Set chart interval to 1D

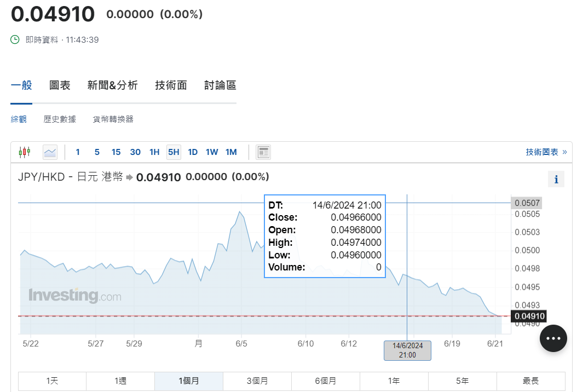tap(193, 152)
